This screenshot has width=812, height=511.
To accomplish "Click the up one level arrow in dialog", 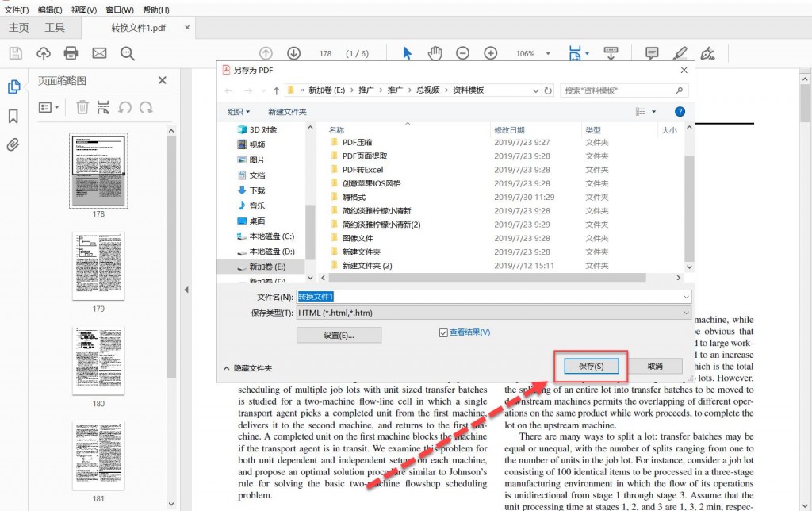I will click(x=277, y=90).
